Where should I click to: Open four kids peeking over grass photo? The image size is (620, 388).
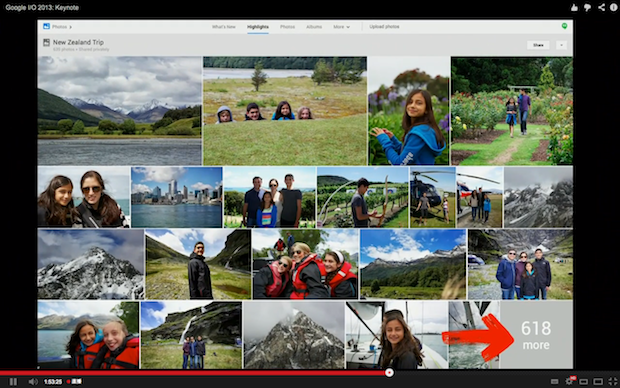(x=285, y=111)
